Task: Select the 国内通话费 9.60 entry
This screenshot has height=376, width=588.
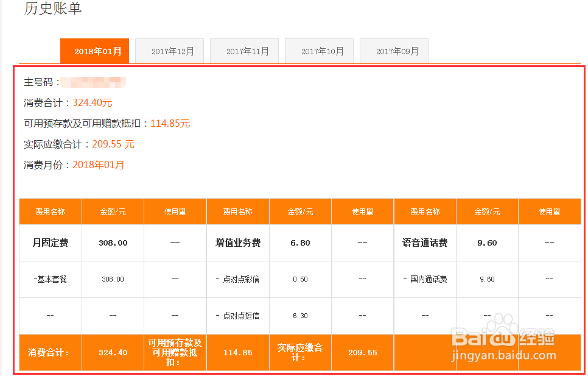Action: (425, 279)
